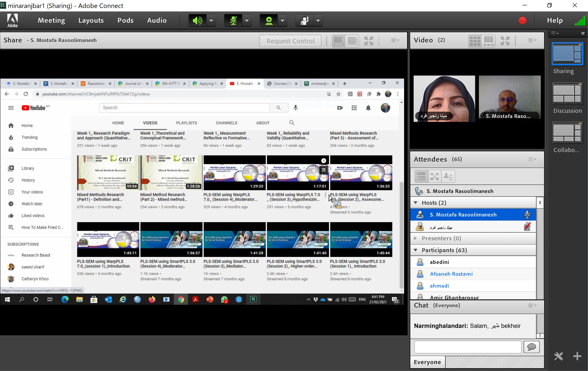Toggle the microphone button in toolbar
Image resolution: width=588 pixels, height=371 pixels.
coord(233,20)
